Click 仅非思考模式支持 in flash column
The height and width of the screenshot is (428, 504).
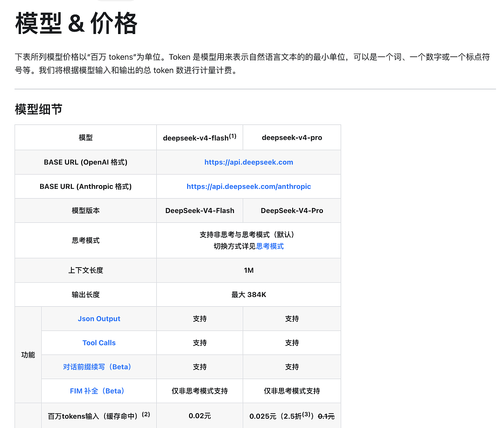200,391
